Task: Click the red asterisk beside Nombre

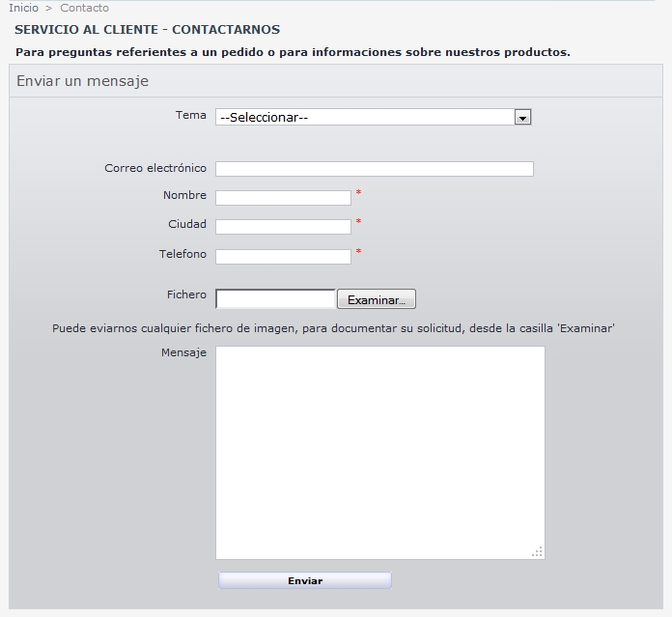Action: point(359,193)
